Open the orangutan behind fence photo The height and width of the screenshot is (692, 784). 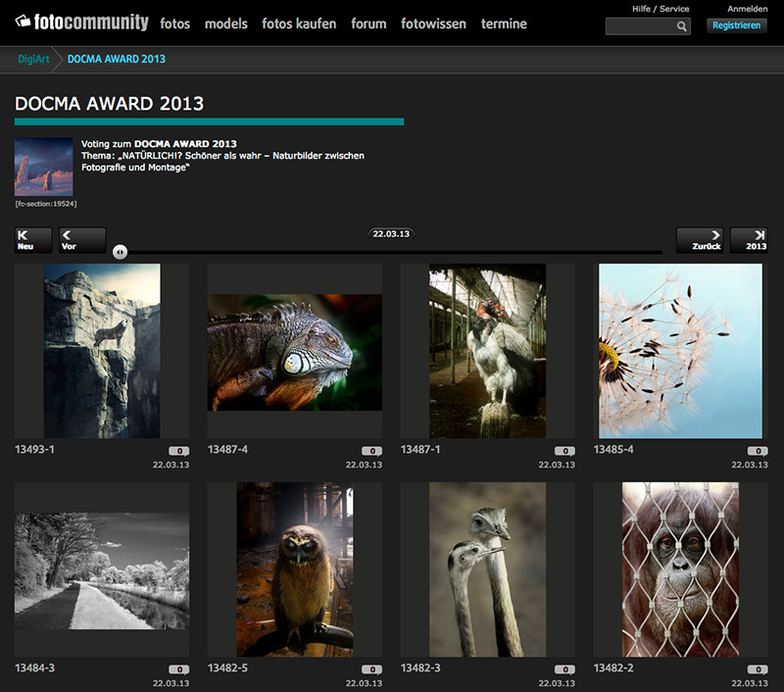coord(680,569)
